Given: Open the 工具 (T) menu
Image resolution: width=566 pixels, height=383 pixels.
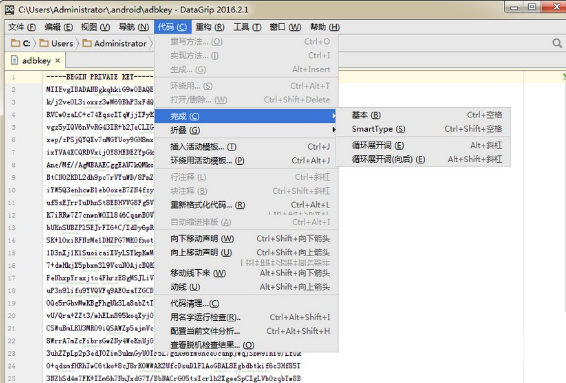Looking at the screenshot, I should coord(247,27).
